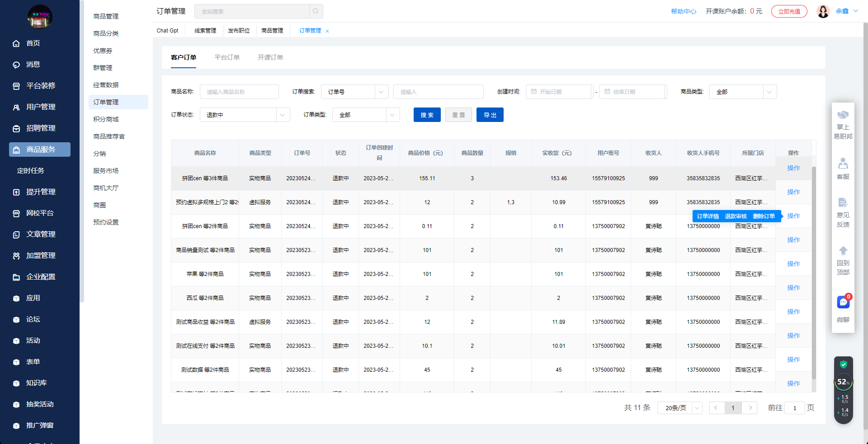Open the 20条/页 page size selector
Viewport: 868px width, 444px height.
point(679,408)
